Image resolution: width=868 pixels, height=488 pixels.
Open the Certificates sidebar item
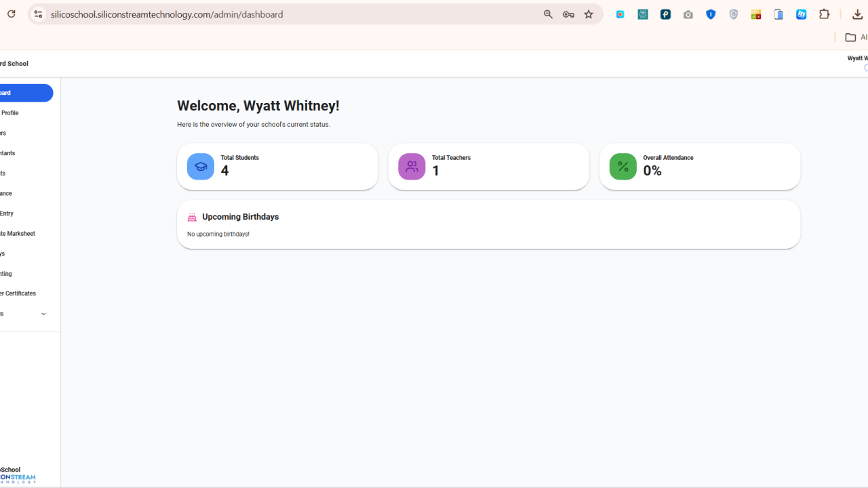click(26, 293)
